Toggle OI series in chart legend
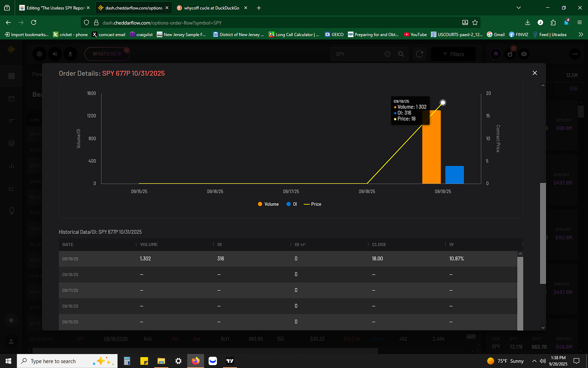This screenshot has height=368, width=588. click(x=292, y=204)
